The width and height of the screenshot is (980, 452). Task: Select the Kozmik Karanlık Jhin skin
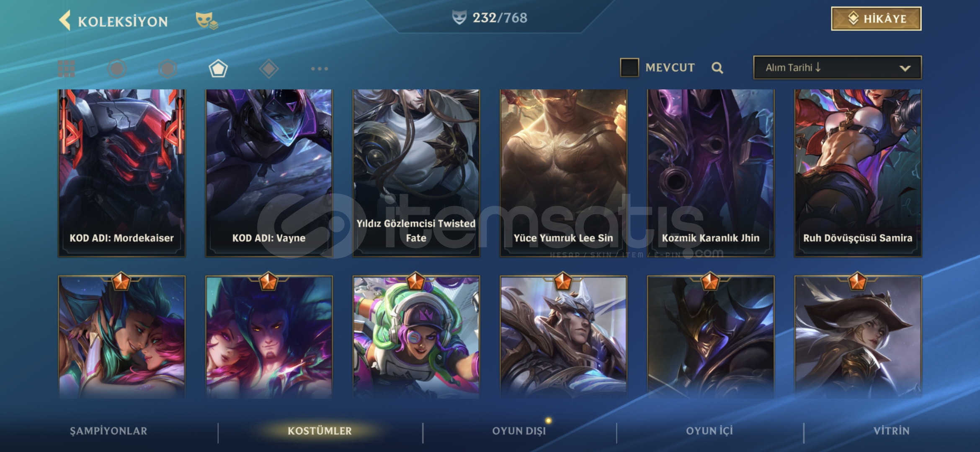point(711,173)
